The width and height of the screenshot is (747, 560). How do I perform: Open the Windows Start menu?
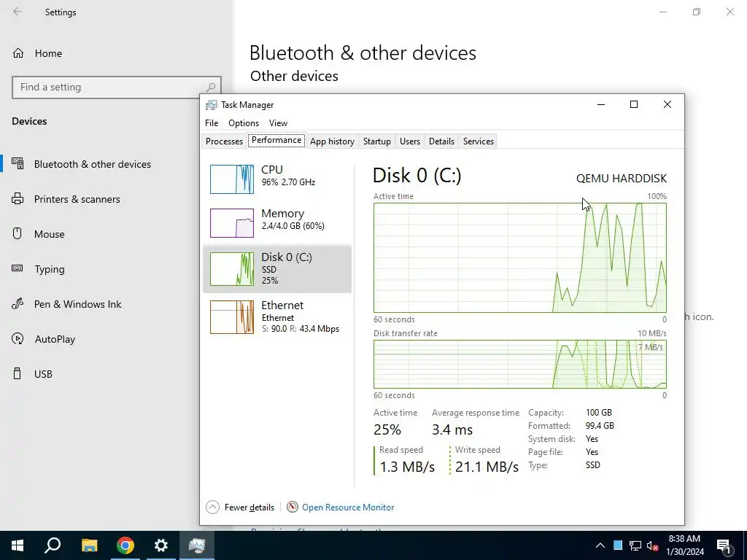pyautogui.click(x=18, y=545)
